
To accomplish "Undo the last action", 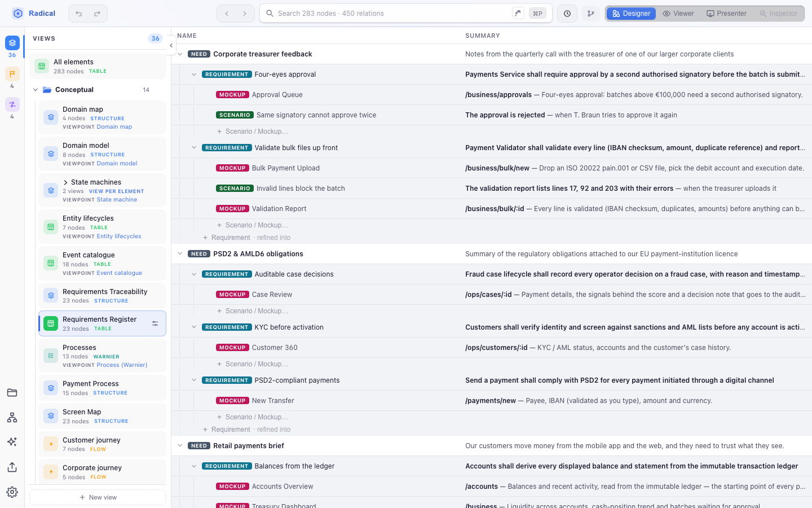I will click(79, 14).
